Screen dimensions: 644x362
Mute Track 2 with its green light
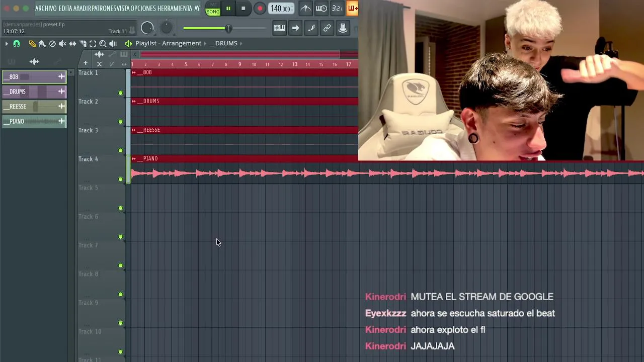click(120, 122)
